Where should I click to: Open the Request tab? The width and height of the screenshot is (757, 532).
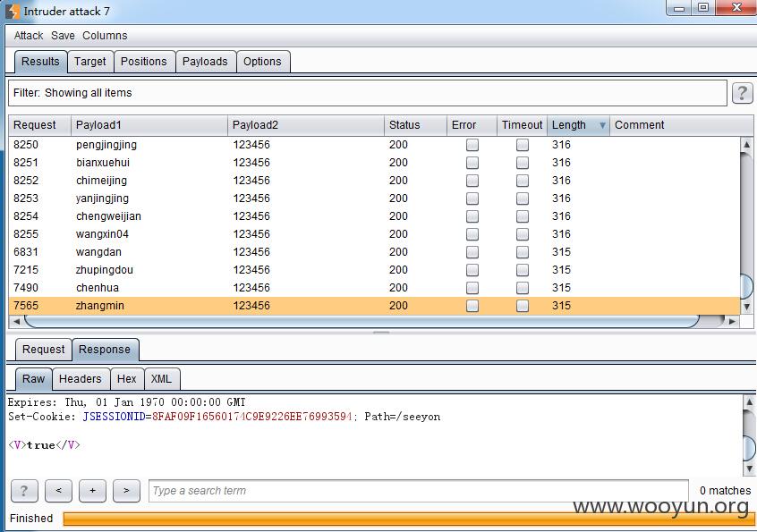[44, 350]
